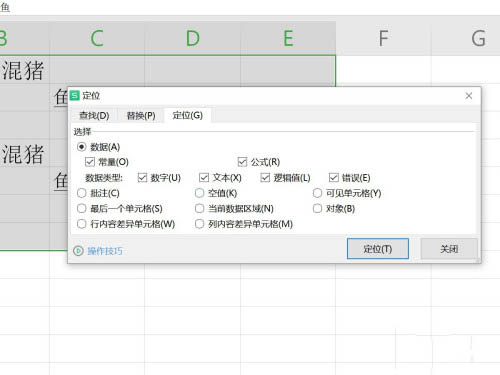
Task: Select column E header
Action: click(288, 38)
